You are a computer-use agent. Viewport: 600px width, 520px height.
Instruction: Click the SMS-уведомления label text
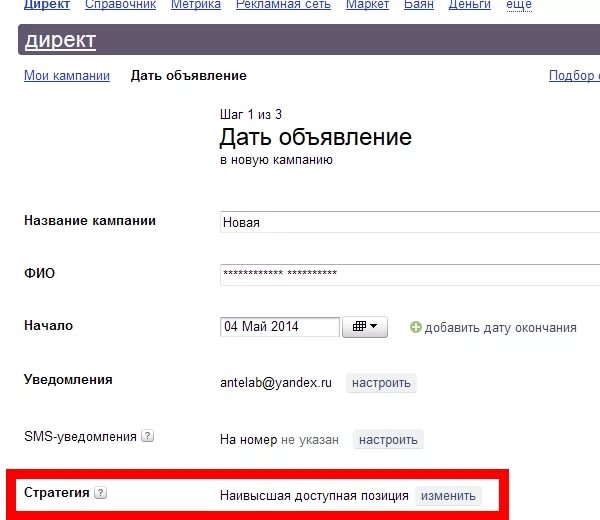(80, 436)
